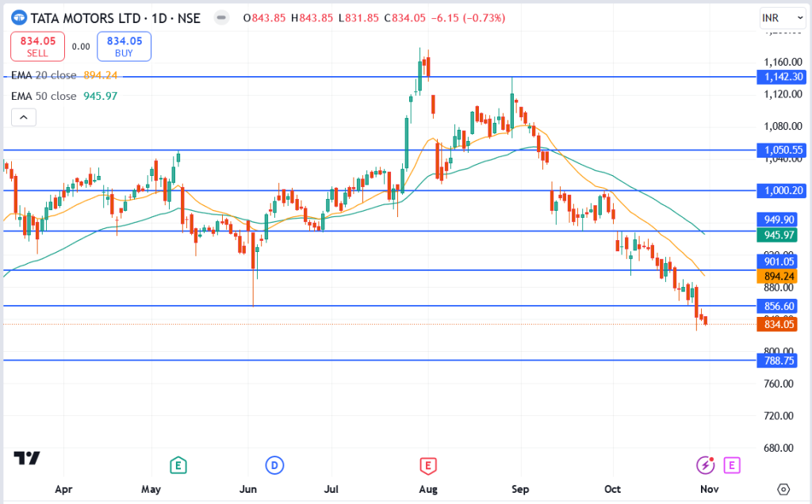Open the INR currency dropdown
Screen dimensions: 812x504
pyautogui.click(x=783, y=18)
